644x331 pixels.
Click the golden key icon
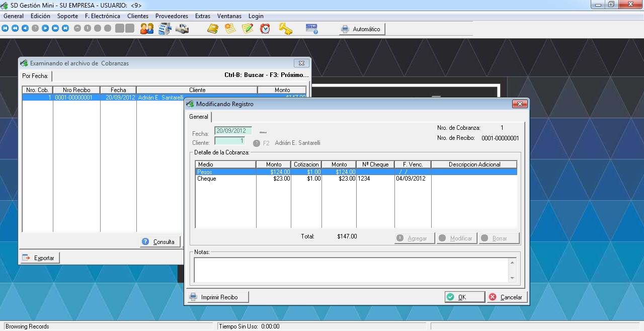286,29
